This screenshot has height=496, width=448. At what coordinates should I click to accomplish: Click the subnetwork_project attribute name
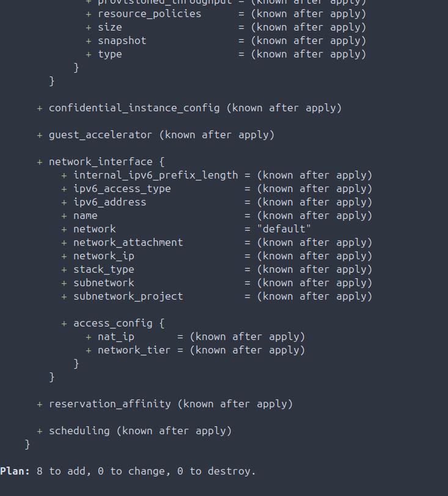click(x=128, y=296)
